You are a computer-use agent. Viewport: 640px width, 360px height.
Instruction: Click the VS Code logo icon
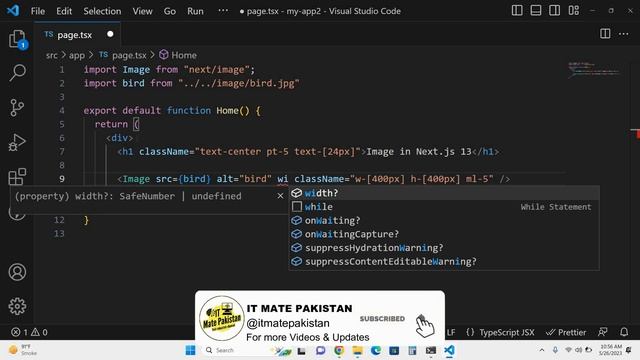click(x=13, y=10)
